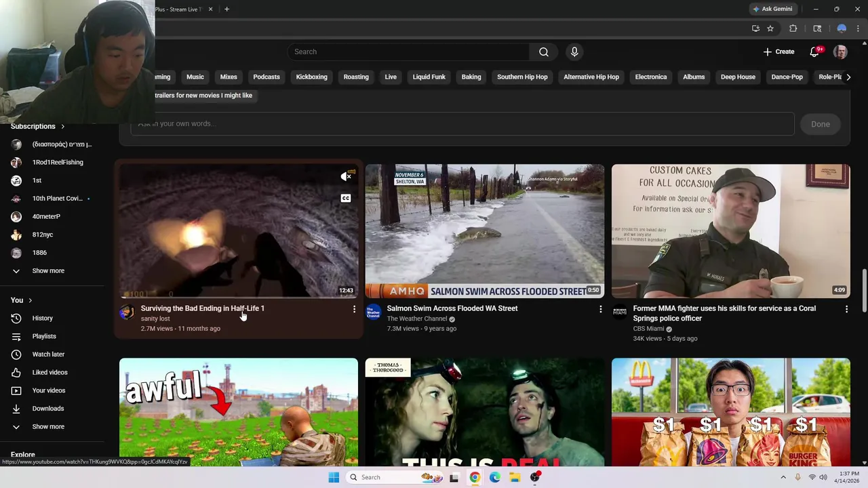Open the CBS Miami channel avatar
This screenshot has height=488, width=868.
(619, 312)
